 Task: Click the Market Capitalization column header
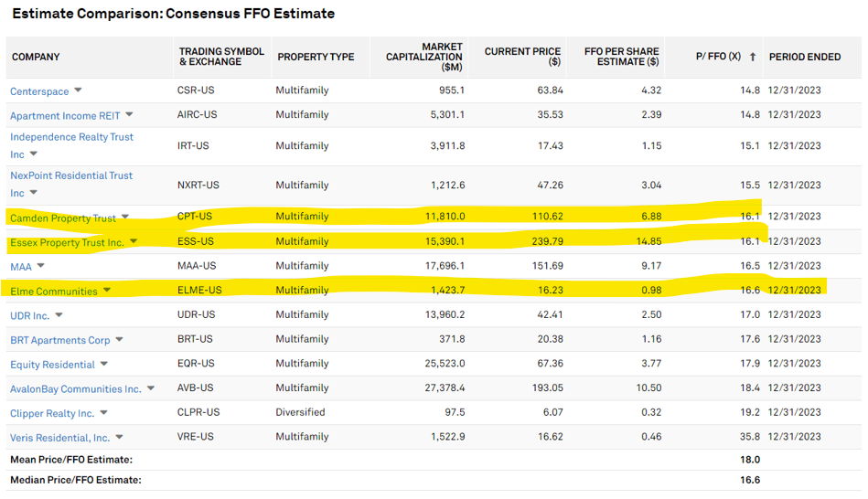pyautogui.click(x=424, y=57)
